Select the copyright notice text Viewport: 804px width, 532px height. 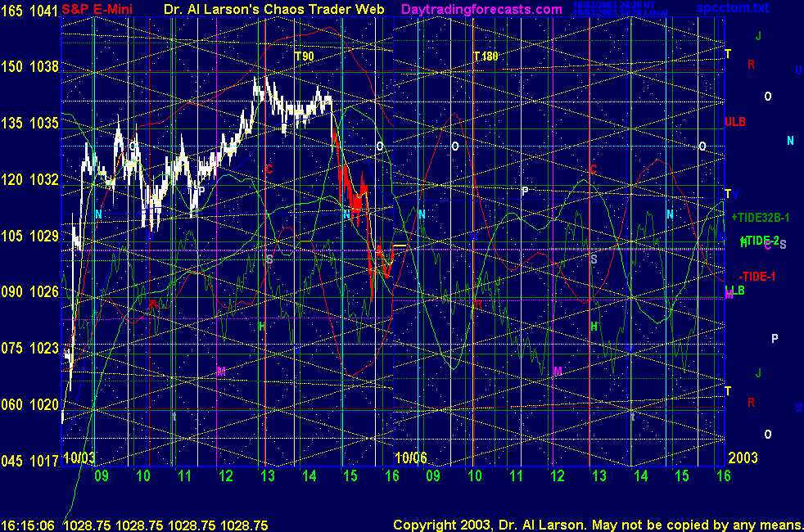coord(598,525)
